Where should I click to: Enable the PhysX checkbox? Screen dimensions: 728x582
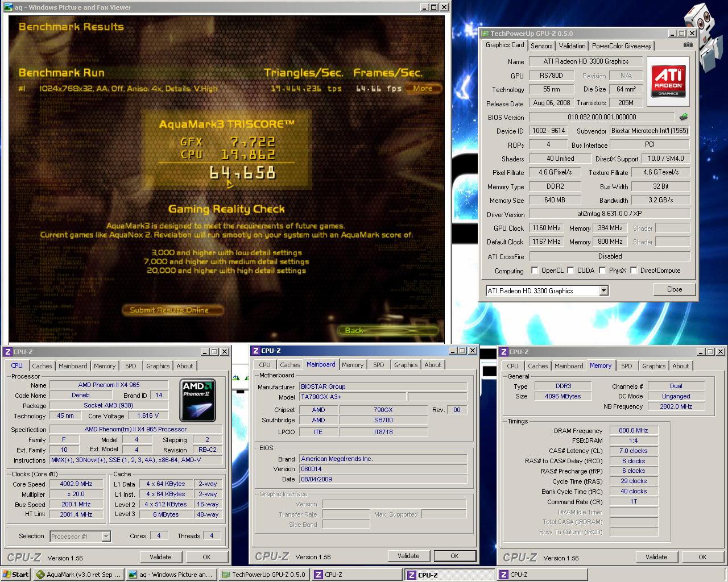[603, 271]
